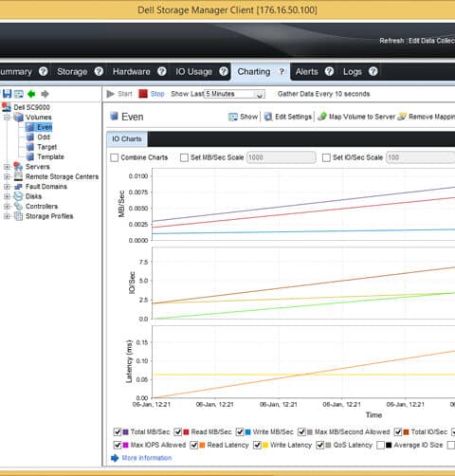
Task: Open the More Information link
Action: pos(147,458)
